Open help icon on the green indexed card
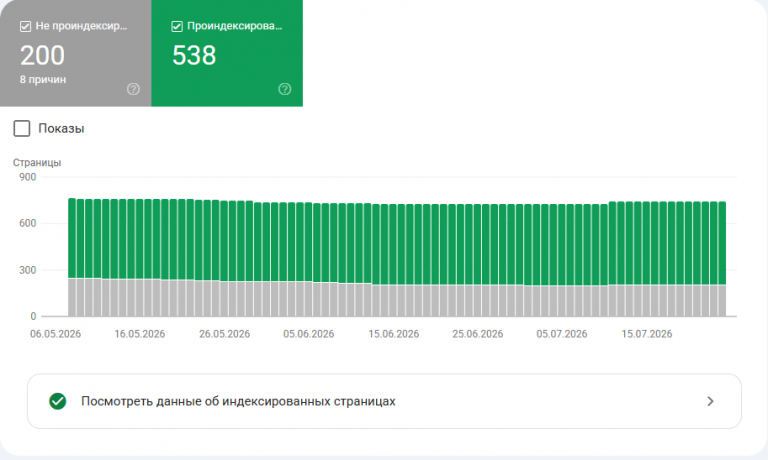The width and height of the screenshot is (768, 460). click(x=285, y=89)
